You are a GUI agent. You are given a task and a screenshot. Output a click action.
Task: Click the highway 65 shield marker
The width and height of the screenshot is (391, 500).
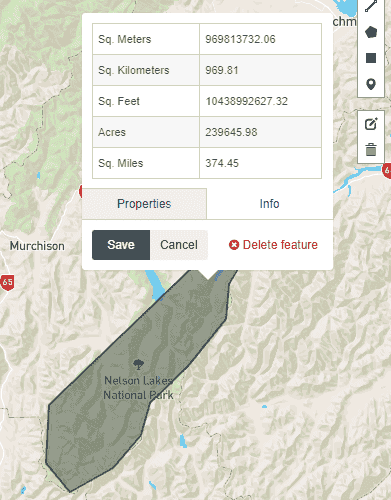coord(7,282)
